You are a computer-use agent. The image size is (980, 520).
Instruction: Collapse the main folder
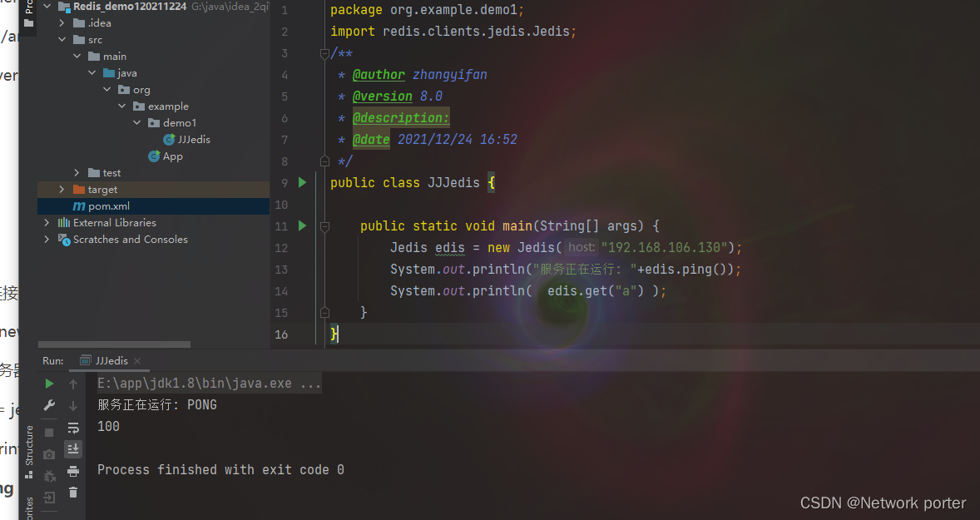[77, 57]
